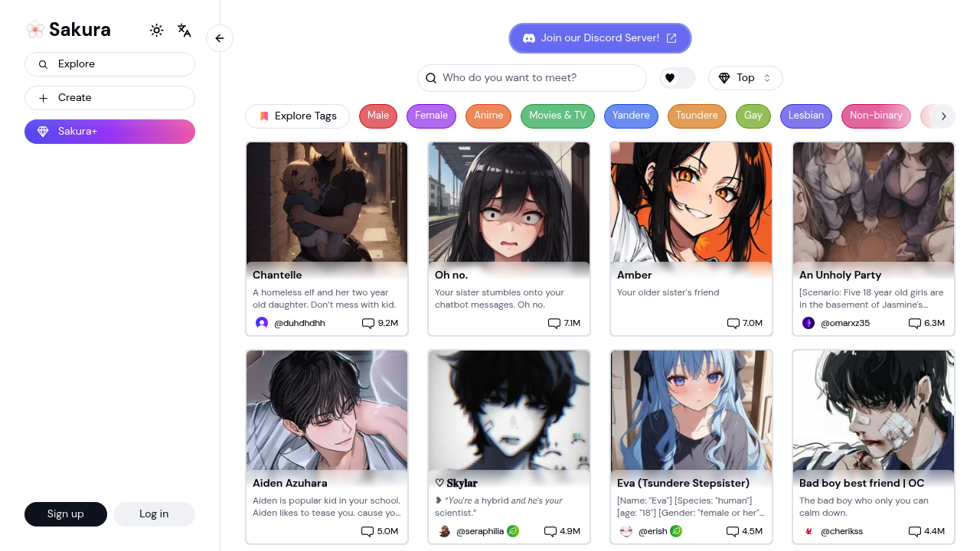
Task: Select the Tsundere tag
Action: [697, 116]
